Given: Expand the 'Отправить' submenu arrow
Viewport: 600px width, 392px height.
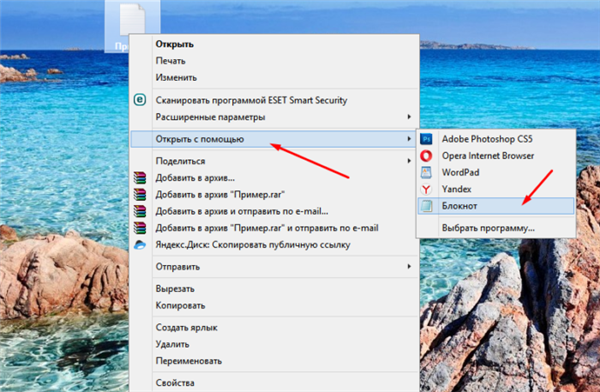Looking at the screenshot, I should point(409,266).
